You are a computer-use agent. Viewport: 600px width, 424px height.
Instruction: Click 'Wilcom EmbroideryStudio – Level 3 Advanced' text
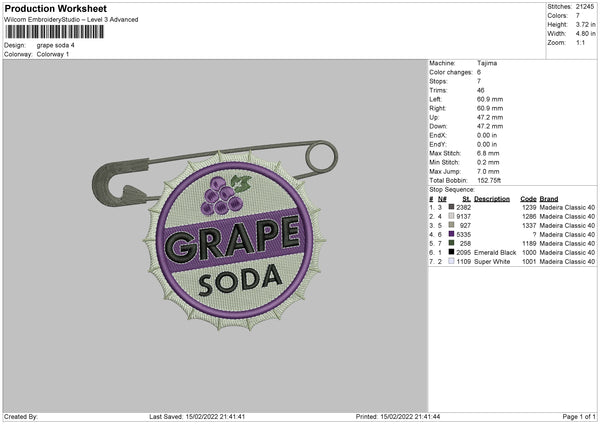[x=71, y=20]
